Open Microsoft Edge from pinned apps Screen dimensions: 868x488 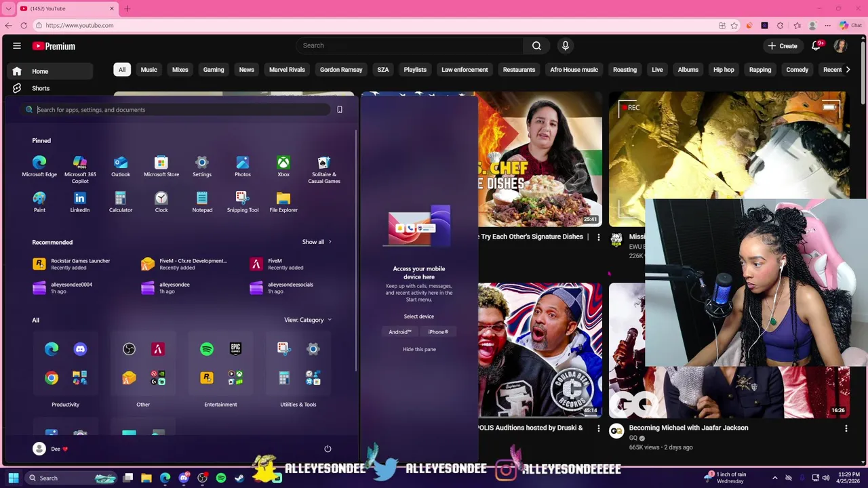tap(39, 167)
